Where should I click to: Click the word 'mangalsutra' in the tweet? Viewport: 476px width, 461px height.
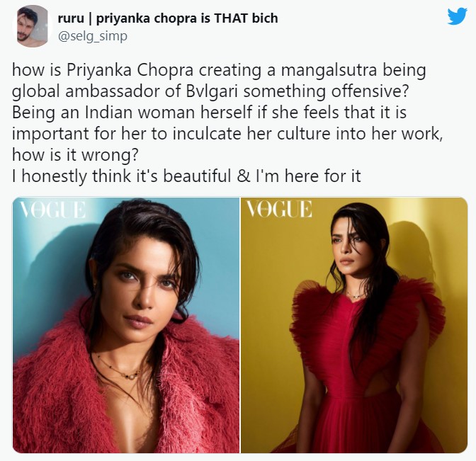pyautogui.click(x=329, y=70)
